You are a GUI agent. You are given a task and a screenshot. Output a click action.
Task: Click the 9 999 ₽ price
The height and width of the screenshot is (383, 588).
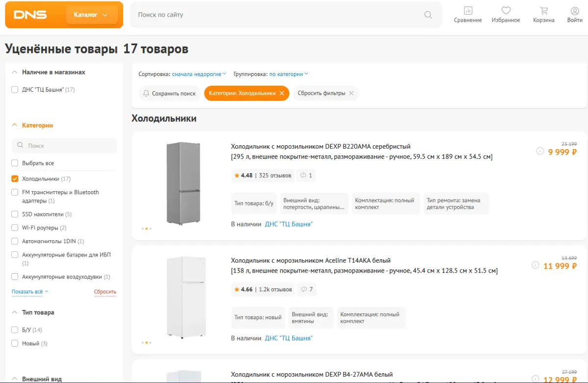(562, 152)
